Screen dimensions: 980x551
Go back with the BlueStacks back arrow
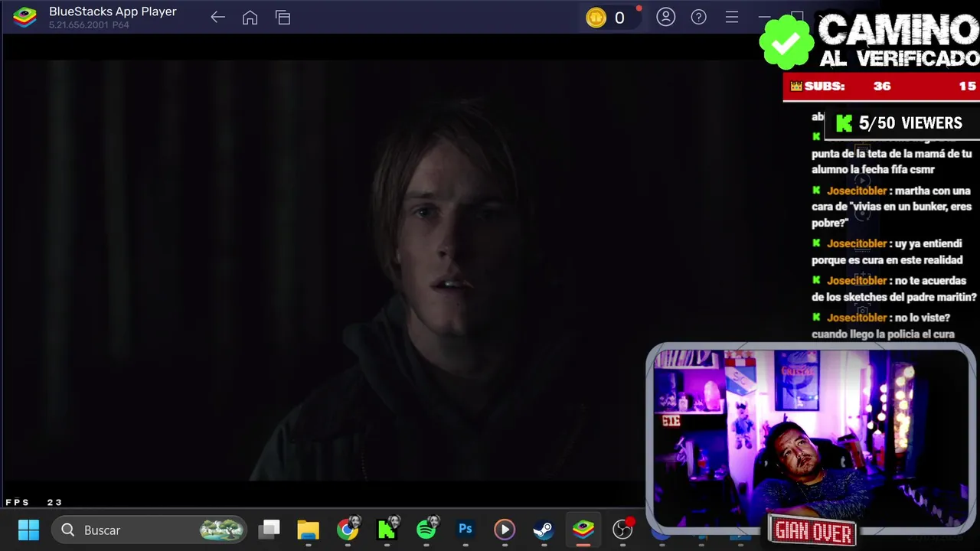(217, 18)
